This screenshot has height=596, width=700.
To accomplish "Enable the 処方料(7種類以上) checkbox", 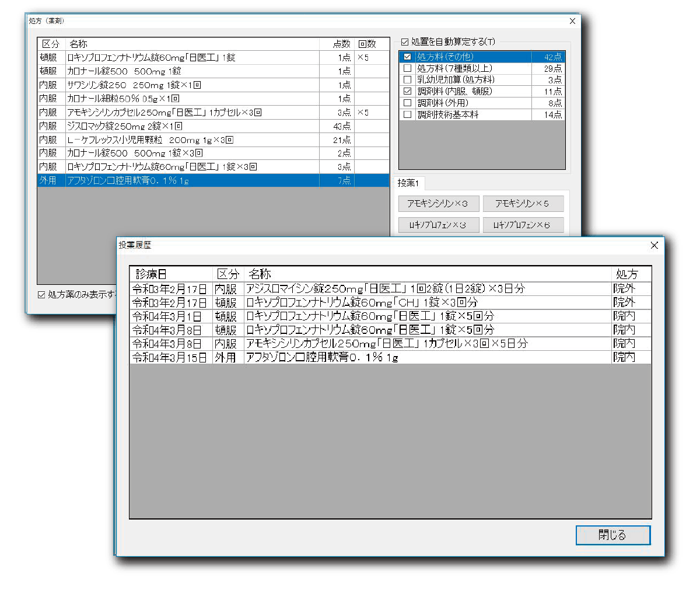I will point(408,68).
